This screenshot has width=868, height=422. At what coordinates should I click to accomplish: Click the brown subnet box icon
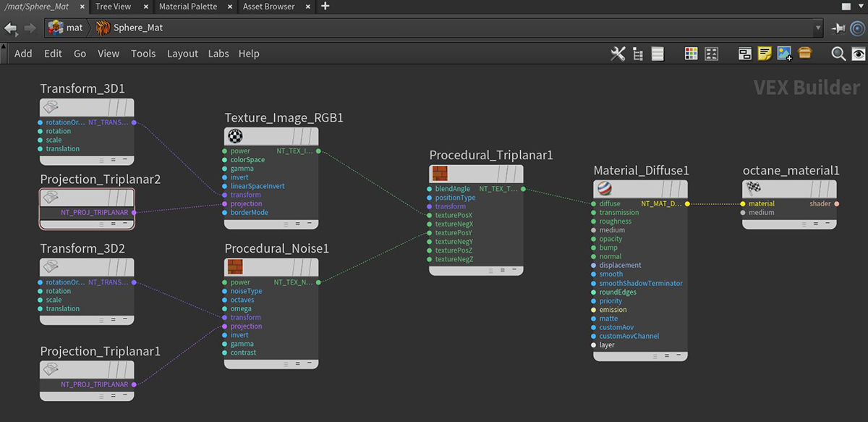pos(805,54)
